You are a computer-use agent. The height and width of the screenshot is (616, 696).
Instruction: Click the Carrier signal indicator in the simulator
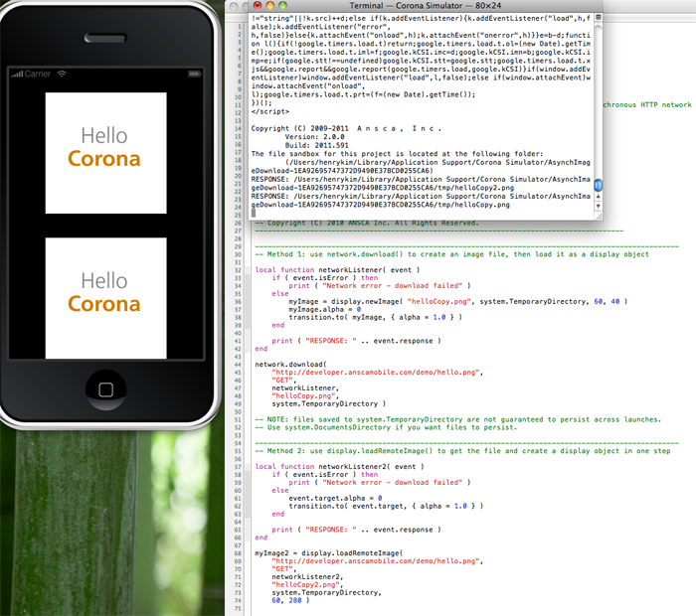[31, 74]
